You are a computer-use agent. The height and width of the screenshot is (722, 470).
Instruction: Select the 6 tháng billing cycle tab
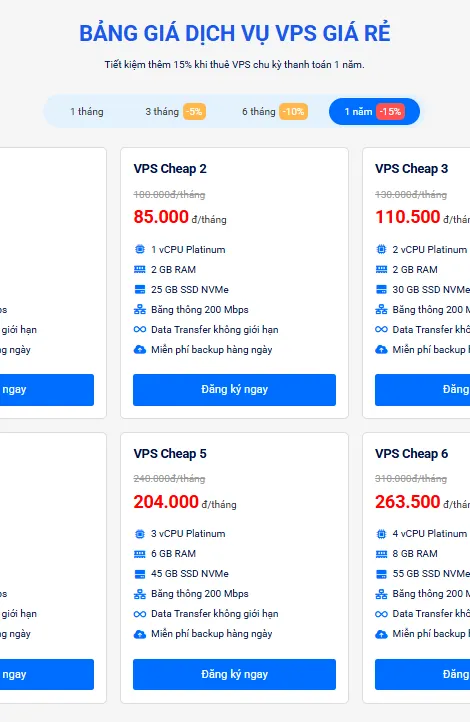coord(274,111)
